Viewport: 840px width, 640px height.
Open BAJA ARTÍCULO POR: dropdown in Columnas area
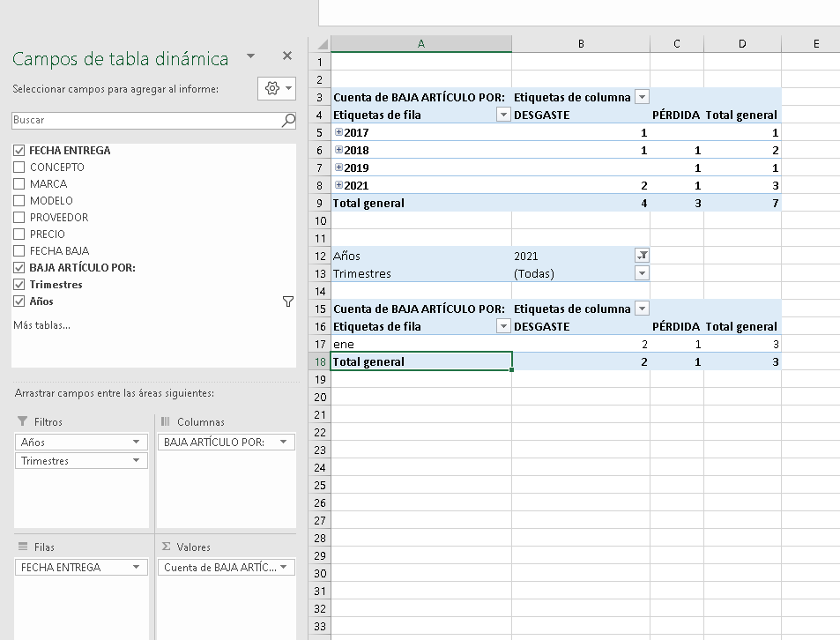pyautogui.click(x=284, y=442)
